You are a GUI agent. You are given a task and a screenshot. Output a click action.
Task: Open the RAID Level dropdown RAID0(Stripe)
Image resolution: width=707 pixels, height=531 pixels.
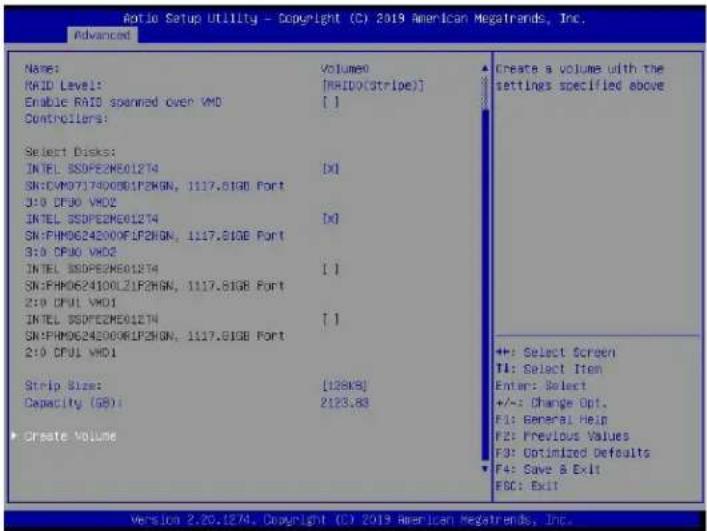373,85
